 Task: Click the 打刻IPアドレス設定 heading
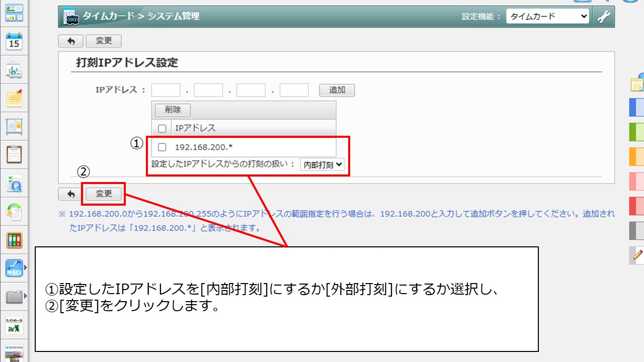click(x=127, y=63)
